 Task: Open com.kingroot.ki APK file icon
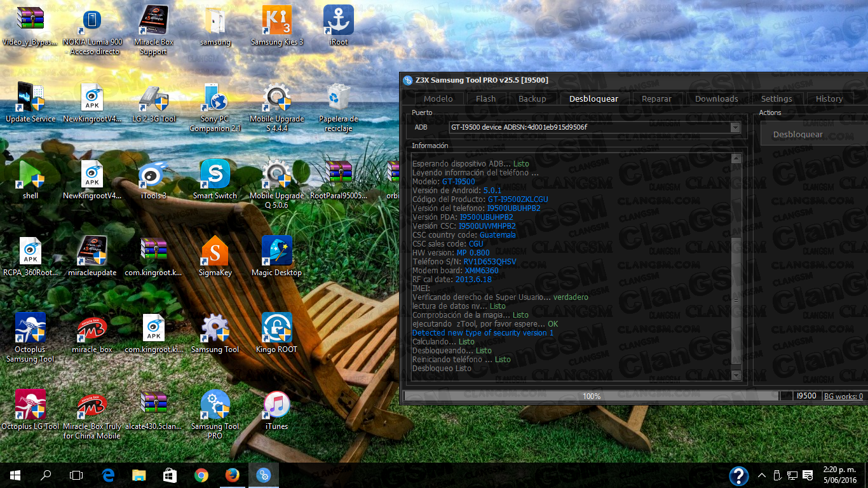coord(154,328)
